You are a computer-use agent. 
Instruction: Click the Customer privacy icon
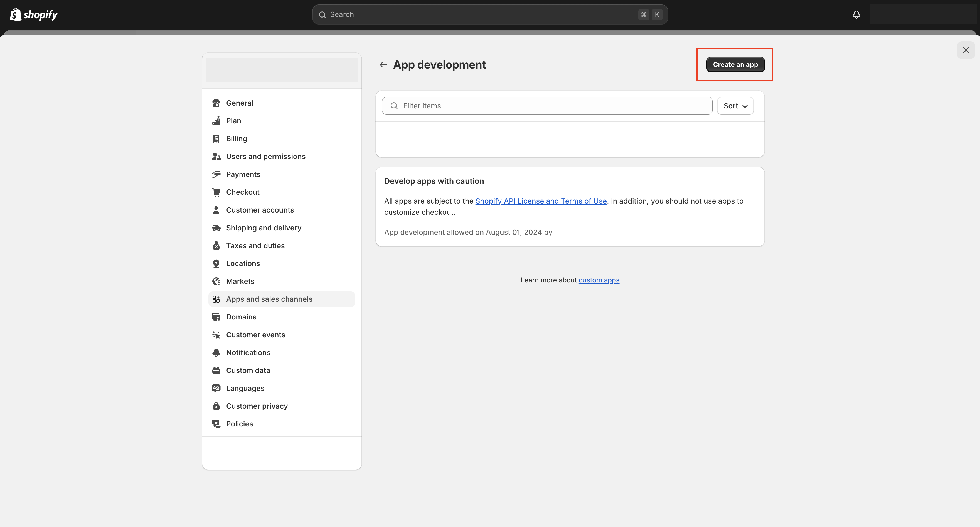pyautogui.click(x=216, y=406)
